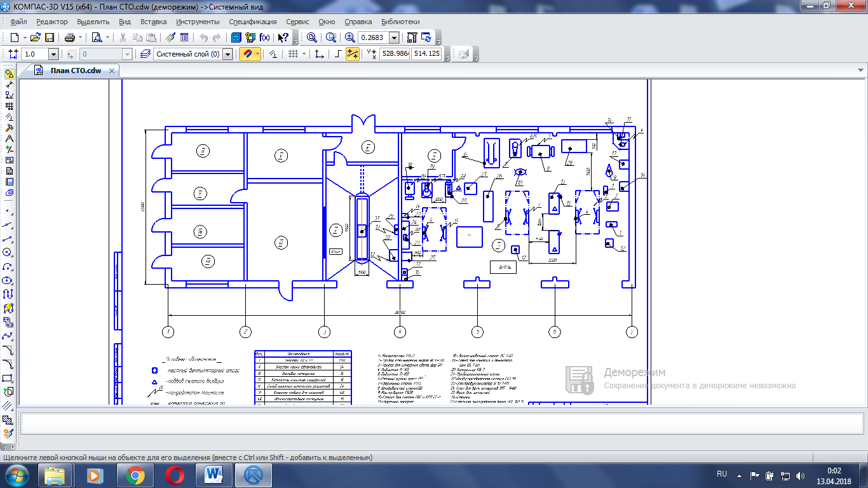This screenshot has height=488, width=868.
Task: Toggle the rounding mode button
Action: tap(339, 55)
